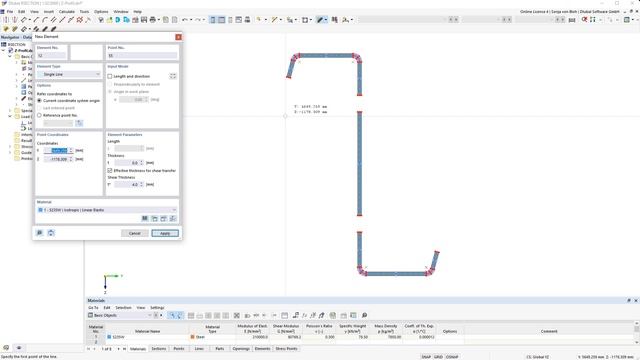Click the navigator data icon at bottom-left

click(x=6, y=348)
